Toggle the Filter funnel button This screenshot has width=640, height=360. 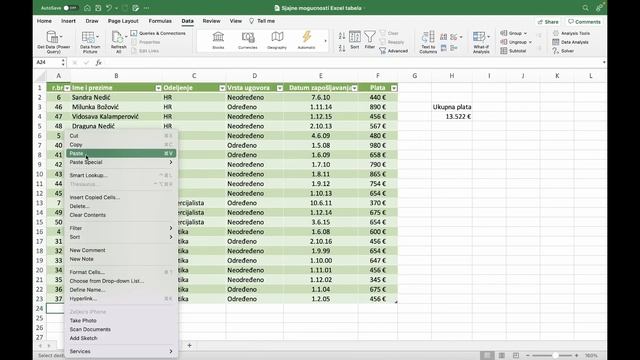(x=370, y=40)
